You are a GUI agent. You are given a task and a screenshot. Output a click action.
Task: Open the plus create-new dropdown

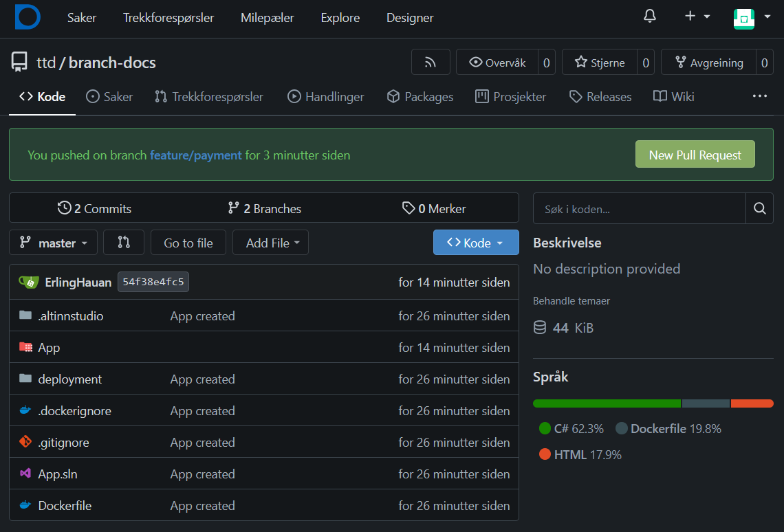click(697, 16)
